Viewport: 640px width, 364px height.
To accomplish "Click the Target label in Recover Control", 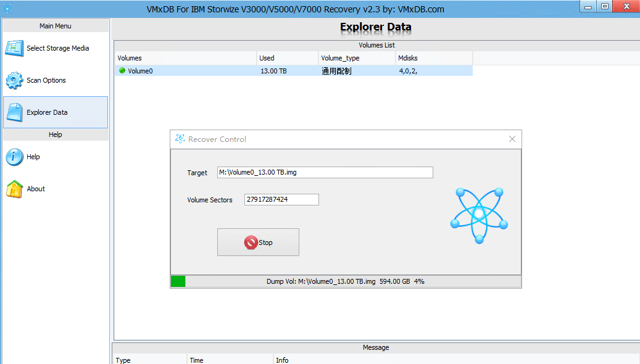I will coord(197,173).
